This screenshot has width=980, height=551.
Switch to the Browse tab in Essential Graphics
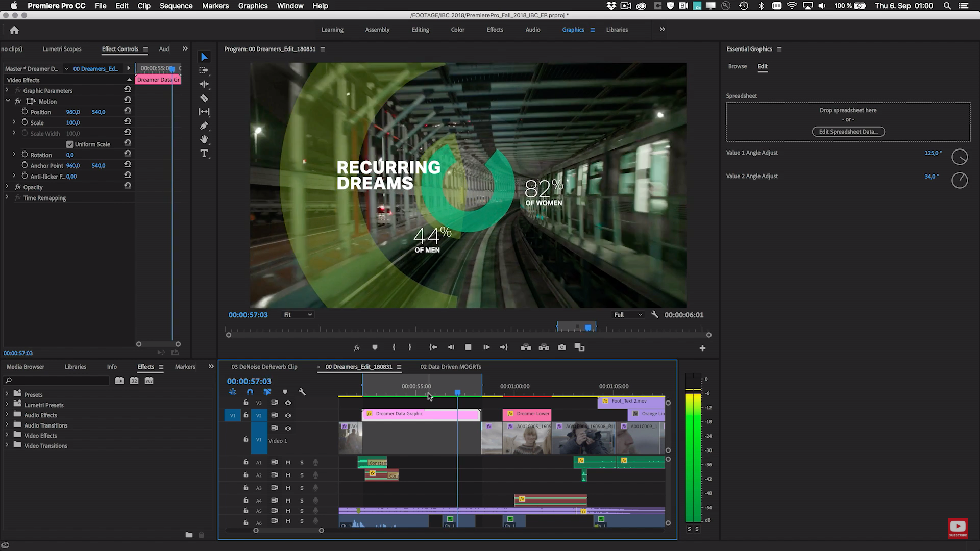[737, 66]
